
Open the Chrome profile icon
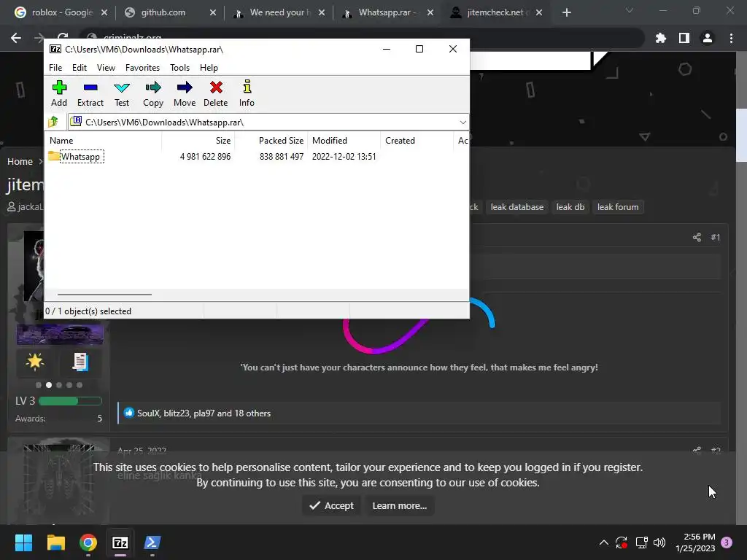tap(708, 38)
